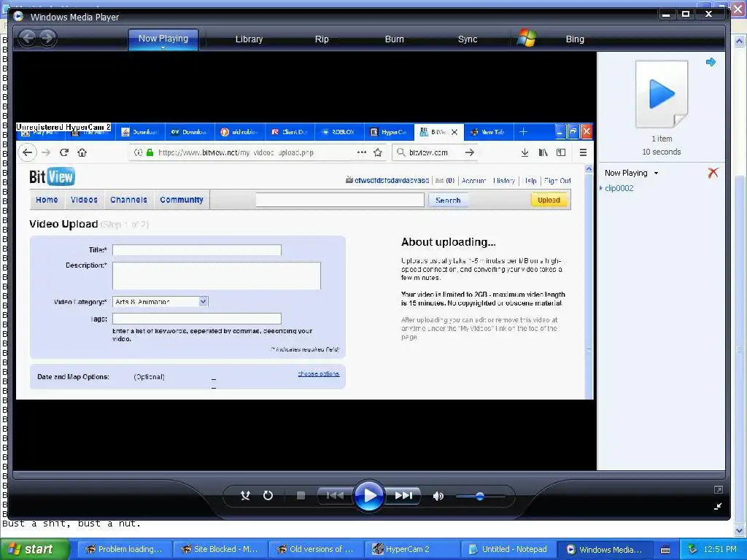Switch to Untitled - Notepad from taskbar
The width and height of the screenshot is (747, 560).
(x=507, y=549)
